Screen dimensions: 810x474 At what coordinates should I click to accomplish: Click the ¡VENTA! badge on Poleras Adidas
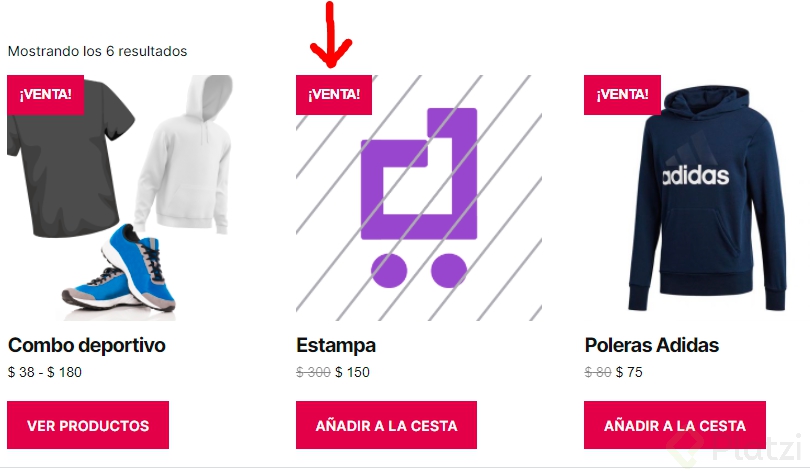coord(622,94)
